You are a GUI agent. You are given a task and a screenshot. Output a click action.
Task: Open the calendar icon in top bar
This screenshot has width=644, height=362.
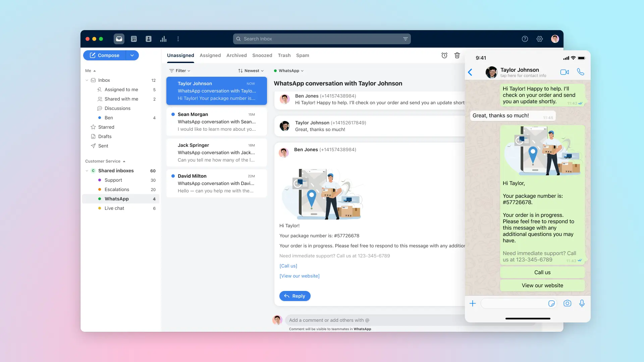[134, 39]
